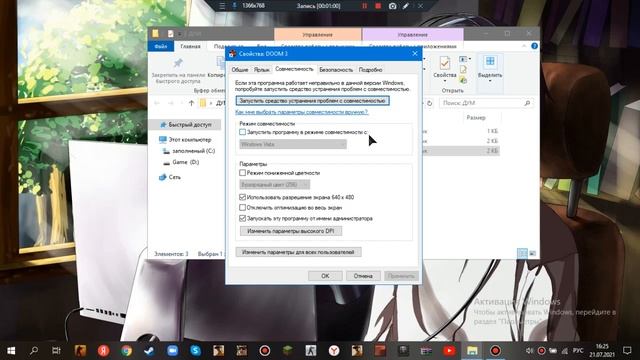
Task: Open the drawing pencil tool in recorder bar
Action: pos(406,6)
